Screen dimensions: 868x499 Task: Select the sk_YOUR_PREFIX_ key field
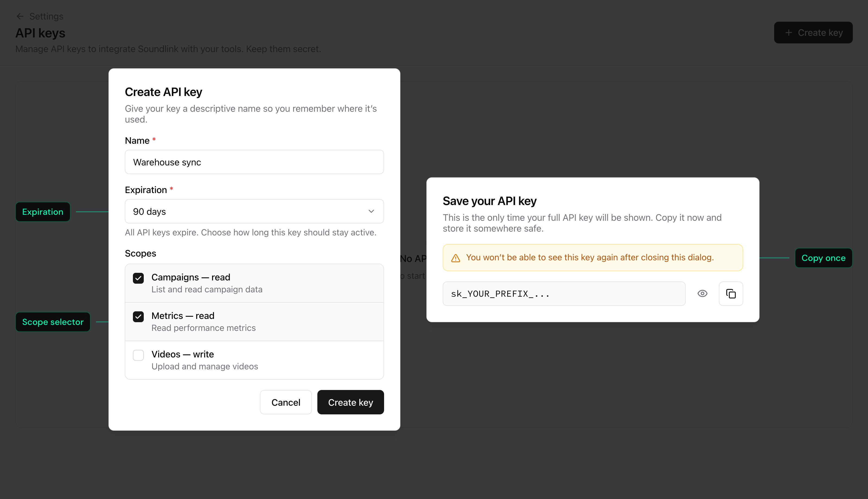[564, 294]
